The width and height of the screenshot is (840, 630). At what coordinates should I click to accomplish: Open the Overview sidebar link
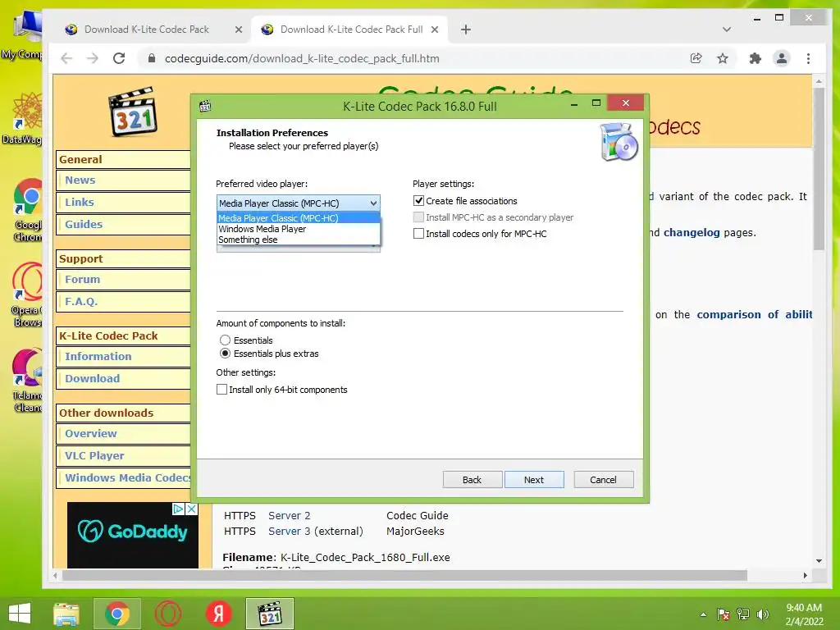pyautogui.click(x=91, y=433)
